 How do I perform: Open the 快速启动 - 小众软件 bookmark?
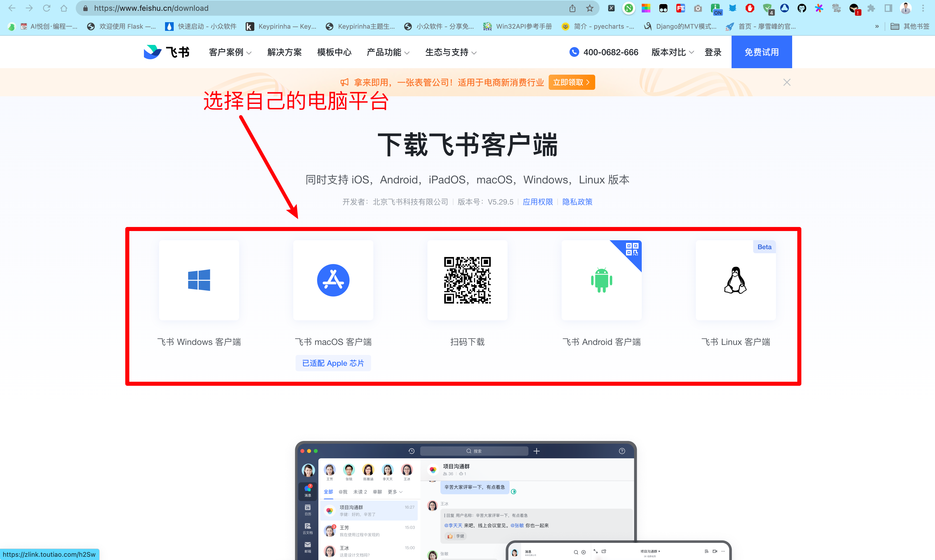[201, 26]
